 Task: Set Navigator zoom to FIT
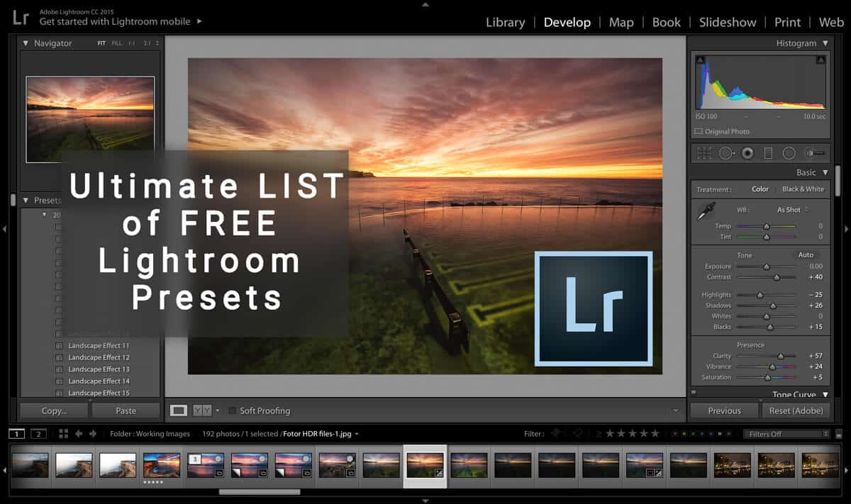tap(101, 43)
